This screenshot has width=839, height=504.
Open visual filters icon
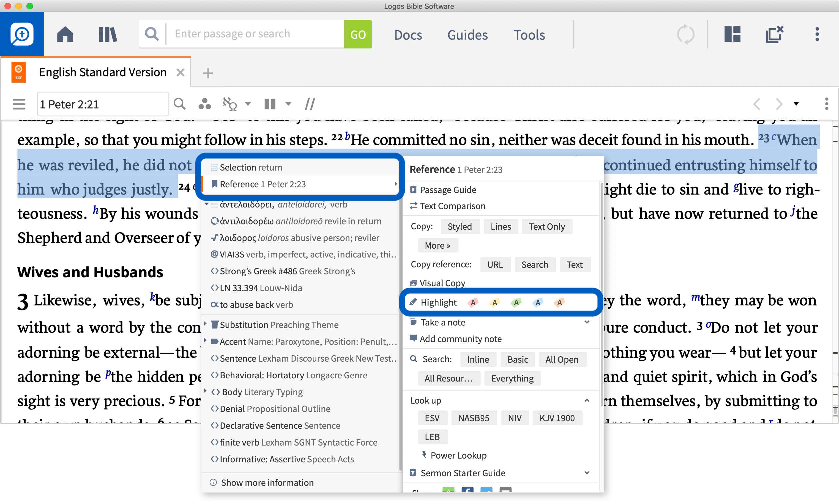(x=205, y=104)
